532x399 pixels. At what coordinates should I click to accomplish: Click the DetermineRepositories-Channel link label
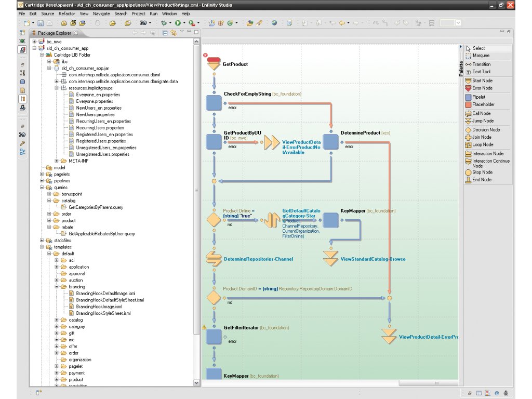click(258, 259)
